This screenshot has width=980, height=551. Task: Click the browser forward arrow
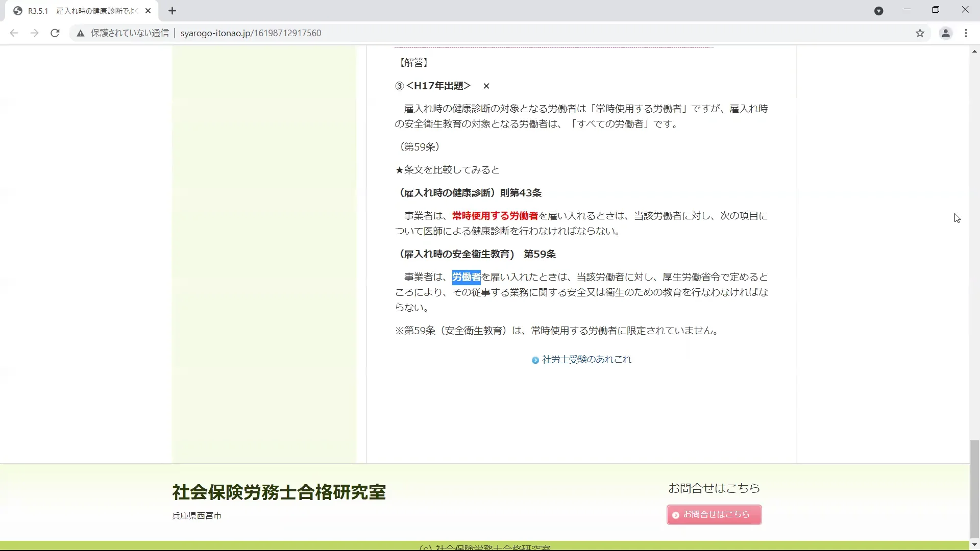(34, 33)
